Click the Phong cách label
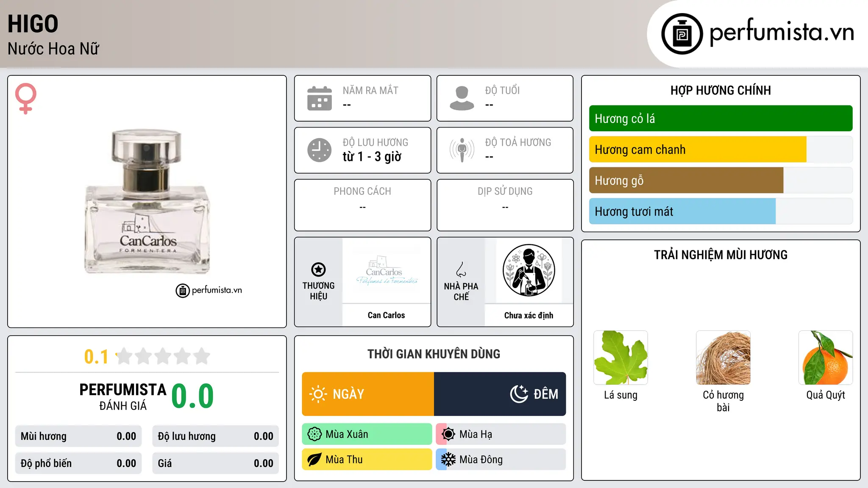Viewport: 868px width, 488px height. [362, 191]
